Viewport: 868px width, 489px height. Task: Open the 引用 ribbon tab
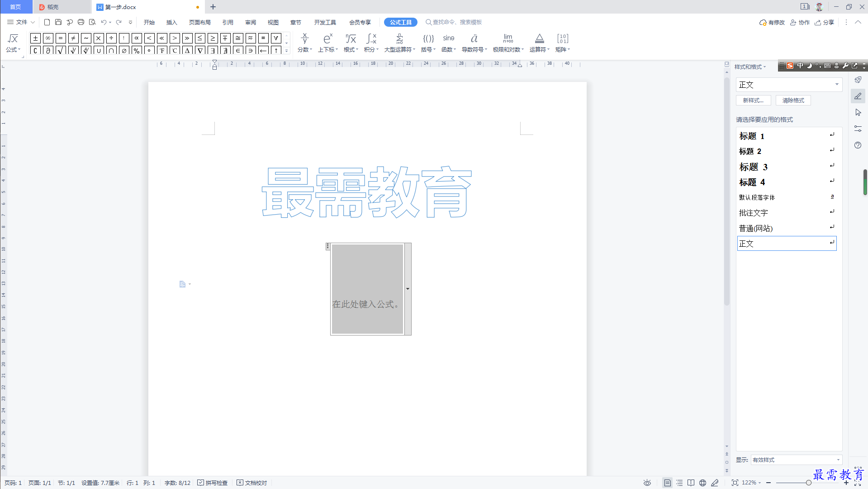pyautogui.click(x=228, y=22)
